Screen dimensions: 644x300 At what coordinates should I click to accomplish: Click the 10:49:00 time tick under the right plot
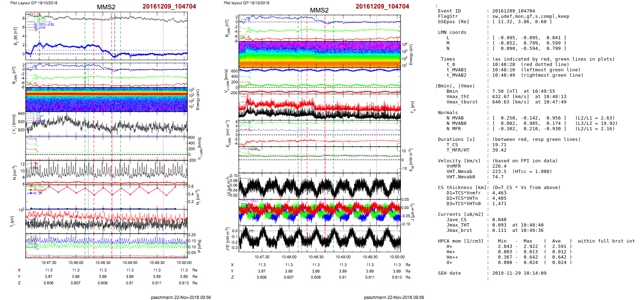point(343,257)
